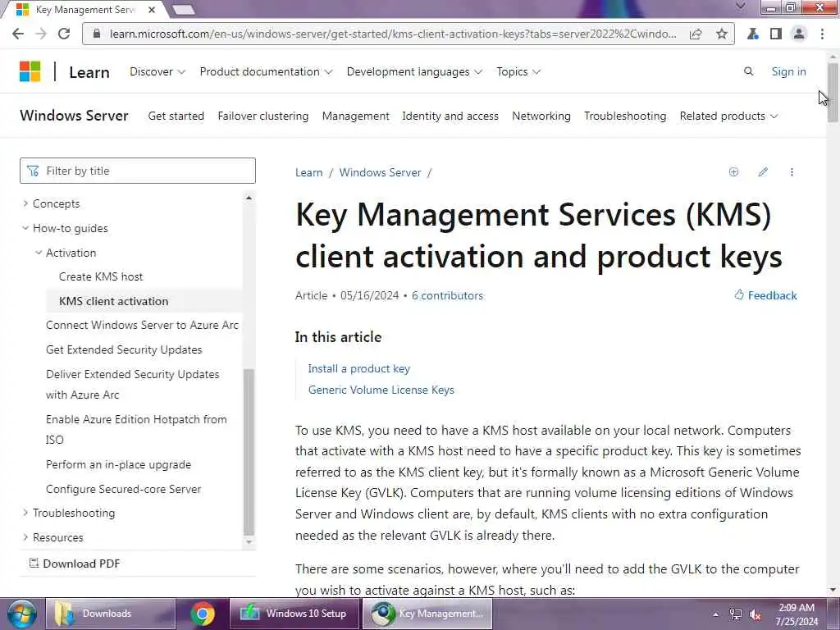Open Topics dropdown

[518, 72]
